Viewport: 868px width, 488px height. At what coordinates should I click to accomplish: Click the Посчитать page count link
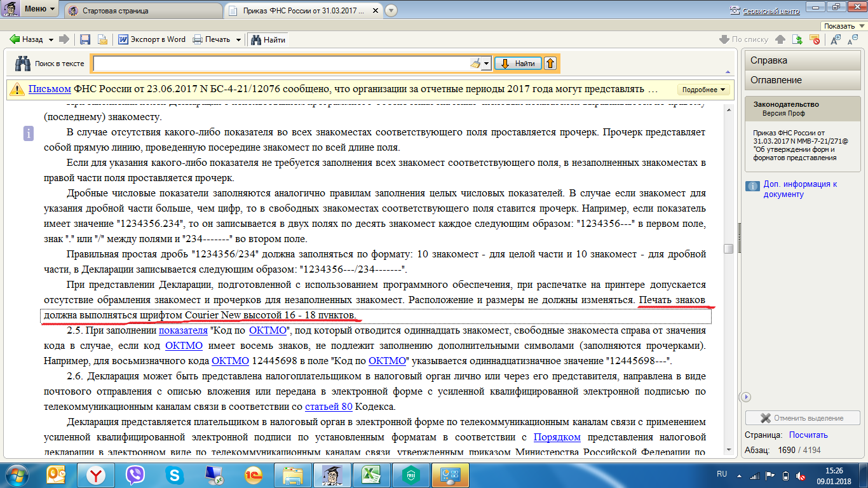[x=808, y=435]
